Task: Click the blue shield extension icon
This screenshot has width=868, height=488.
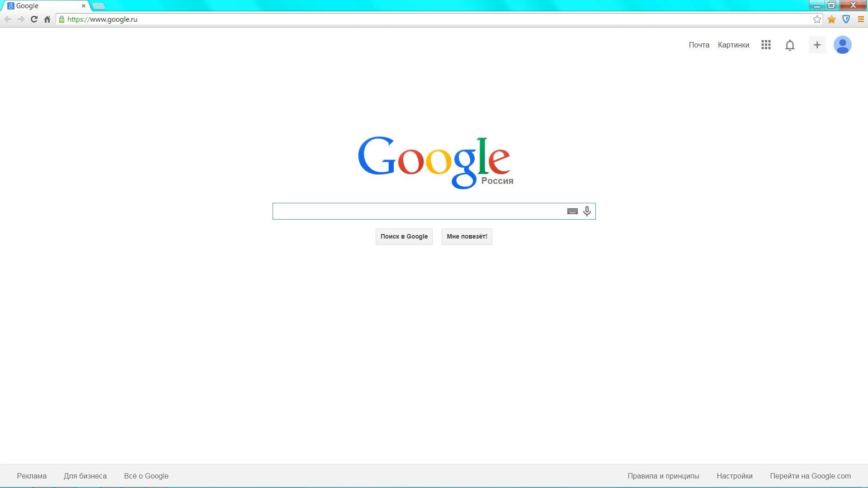Action: 846,19
